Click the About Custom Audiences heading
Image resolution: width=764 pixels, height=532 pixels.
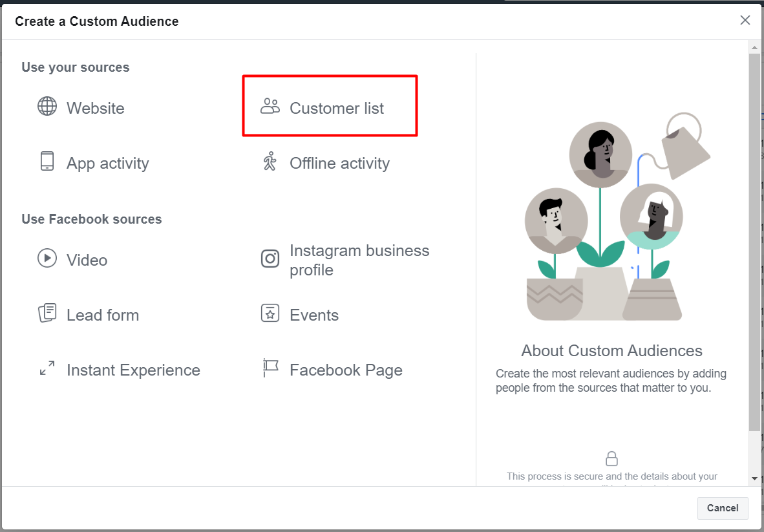[x=612, y=351]
